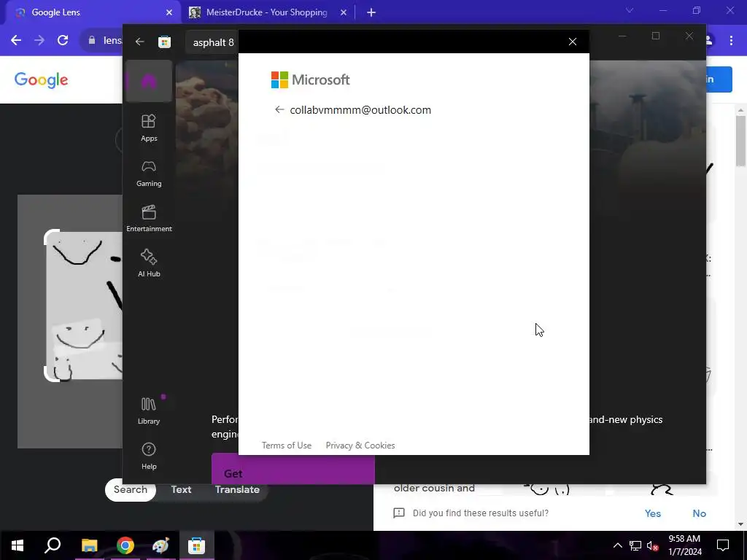Open the Library in Microsoft Store
Screen dimensions: 747x560
[x=149, y=411]
